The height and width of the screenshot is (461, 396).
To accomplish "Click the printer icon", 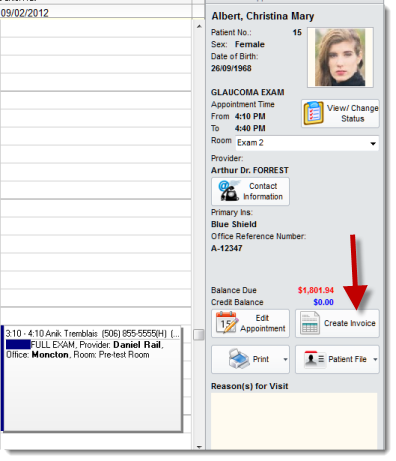I will point(239,359).
